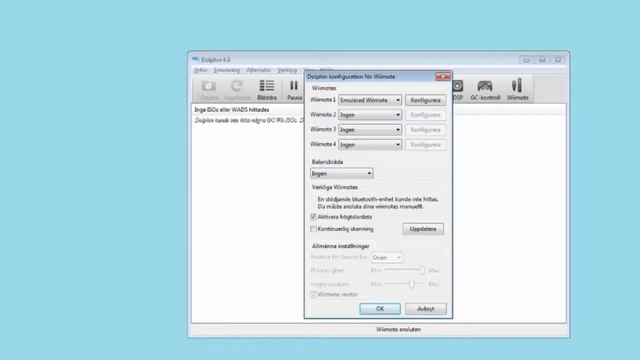Image resolution: width=640 pixels, height=360 pixels.
Task: Open the Emulering menu
Action: (227, 70)
